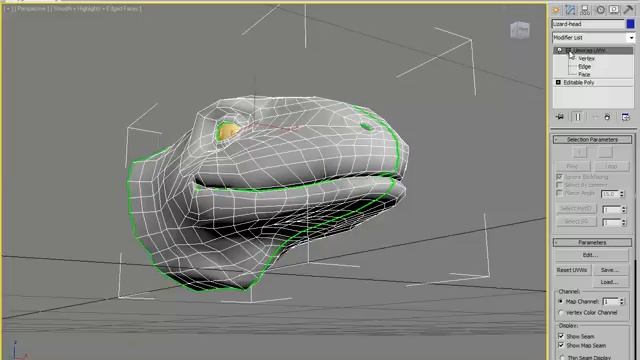Open the Modifier List dropdown
The width and height of the screenshot is (640, 360).
click(x=631, y=38)
